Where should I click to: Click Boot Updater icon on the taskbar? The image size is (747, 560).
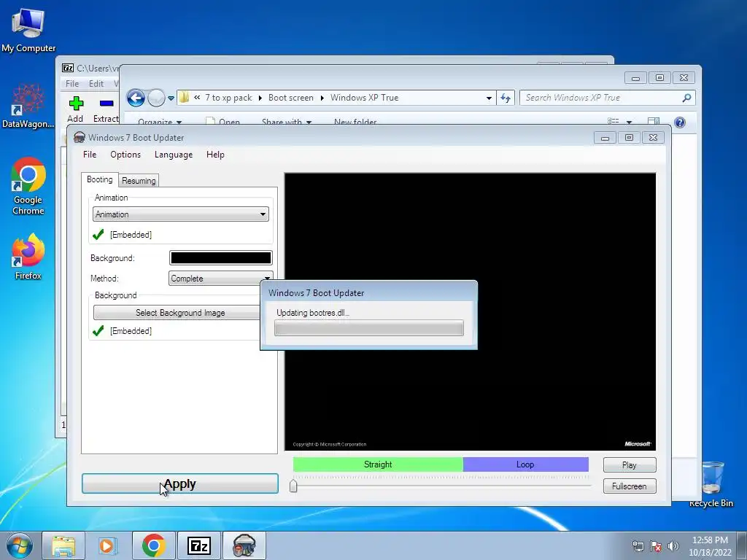(x=244, y=545)
